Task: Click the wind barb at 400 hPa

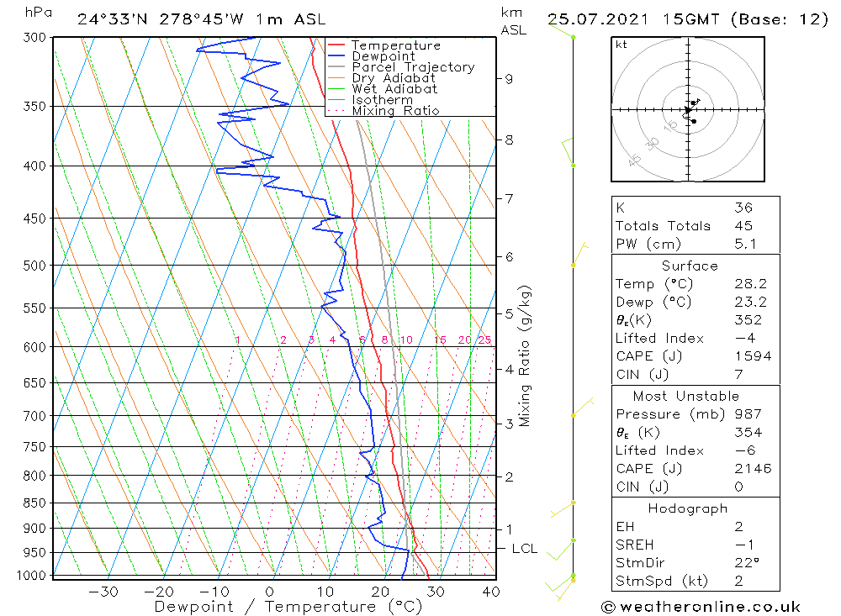Action: (x=569, y=152)
